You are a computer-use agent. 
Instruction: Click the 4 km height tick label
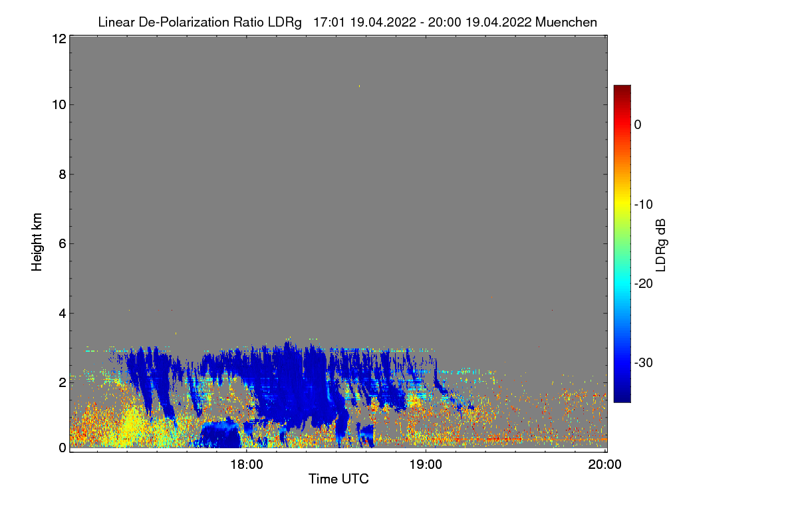point(62,313)
